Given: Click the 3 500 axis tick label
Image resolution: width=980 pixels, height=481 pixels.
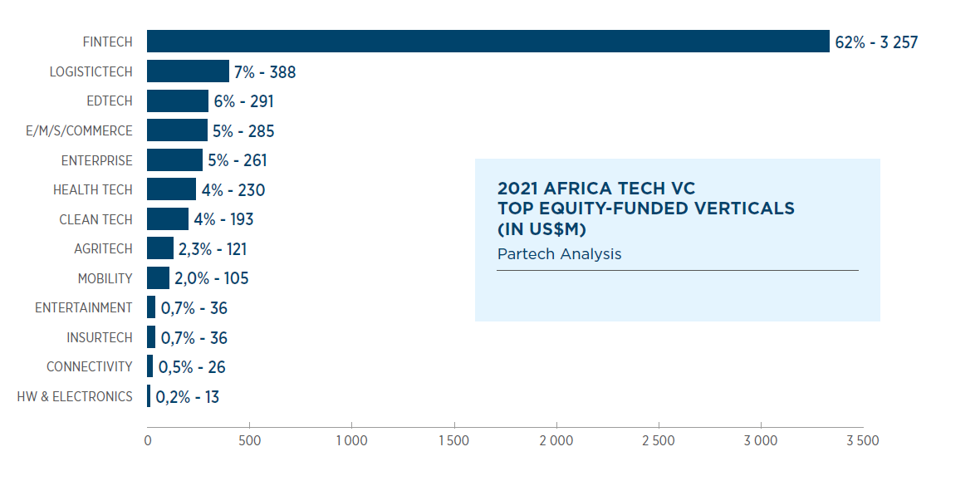Looking at the screenshot, I should 863,441.
